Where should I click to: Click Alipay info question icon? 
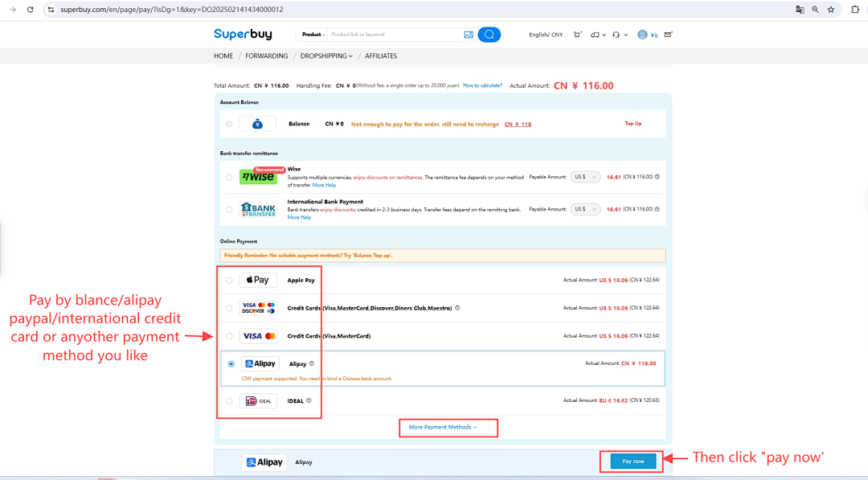pos(312,363)
